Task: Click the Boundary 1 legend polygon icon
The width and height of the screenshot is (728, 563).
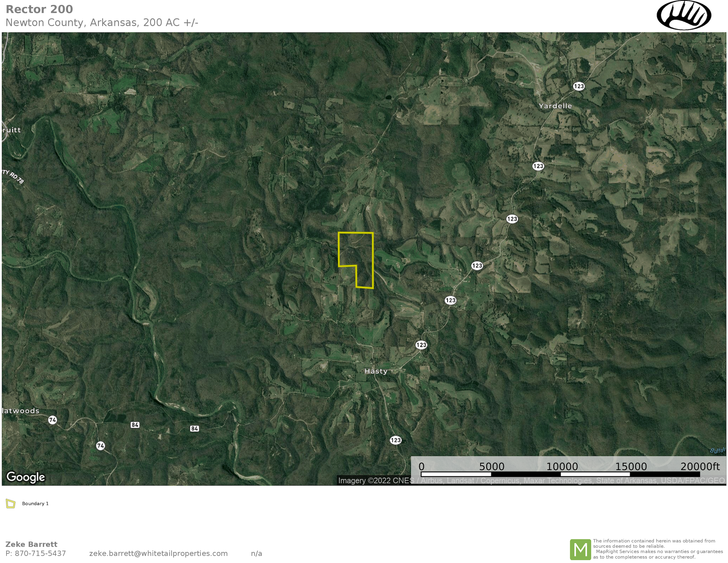Action: (x=11, y=504)
